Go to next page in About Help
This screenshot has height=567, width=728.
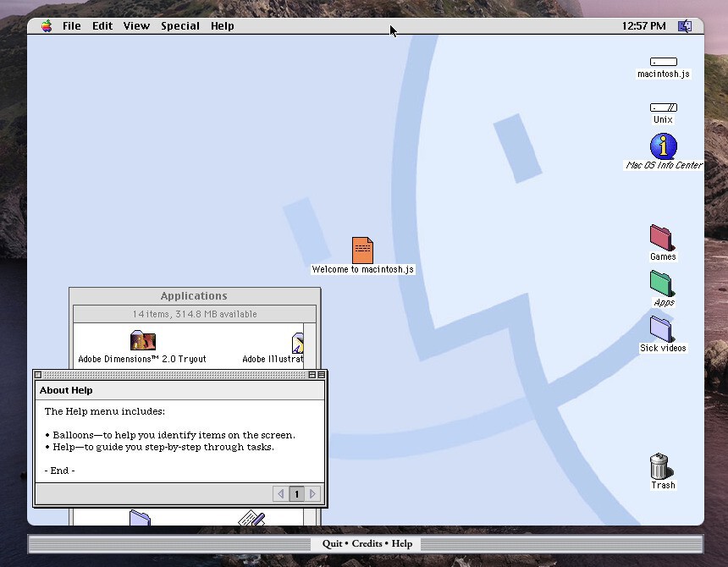(x=312, y=493)
